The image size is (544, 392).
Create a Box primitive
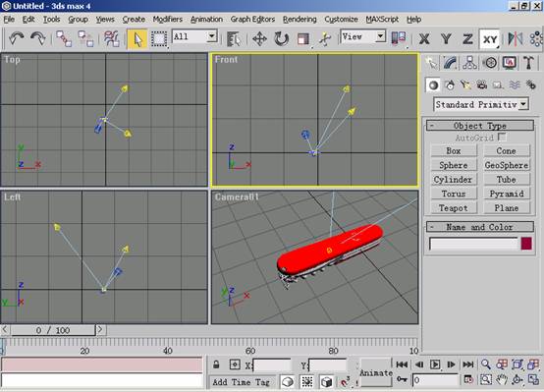[x=454, y=150]
